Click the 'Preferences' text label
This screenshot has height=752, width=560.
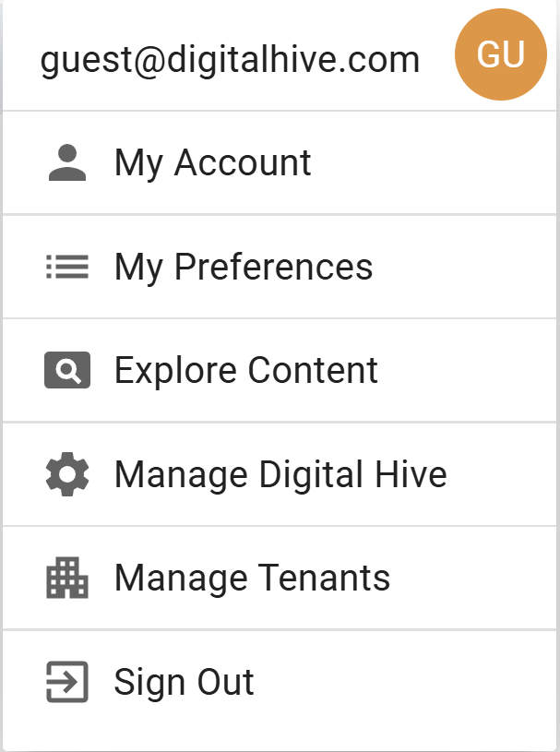tap(273, 267)
